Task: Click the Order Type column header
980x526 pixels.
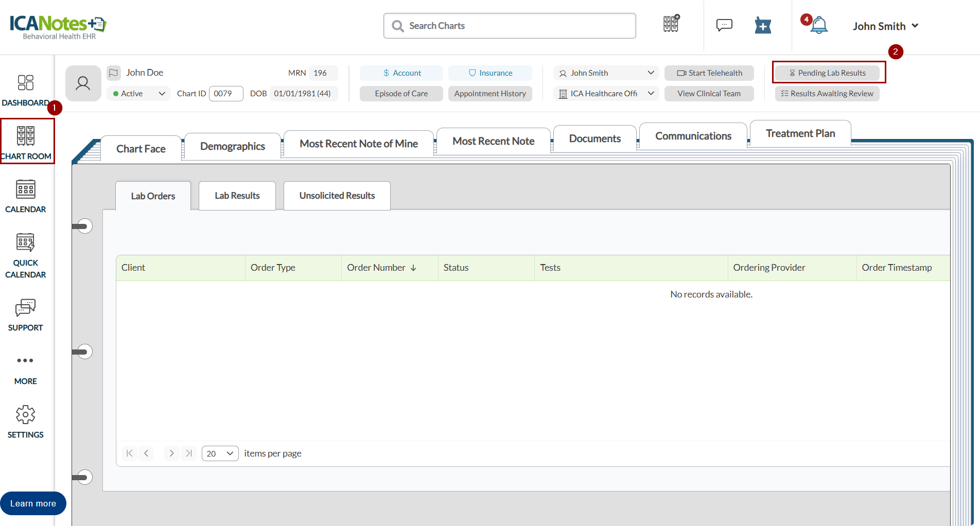Action: point(293,268)
